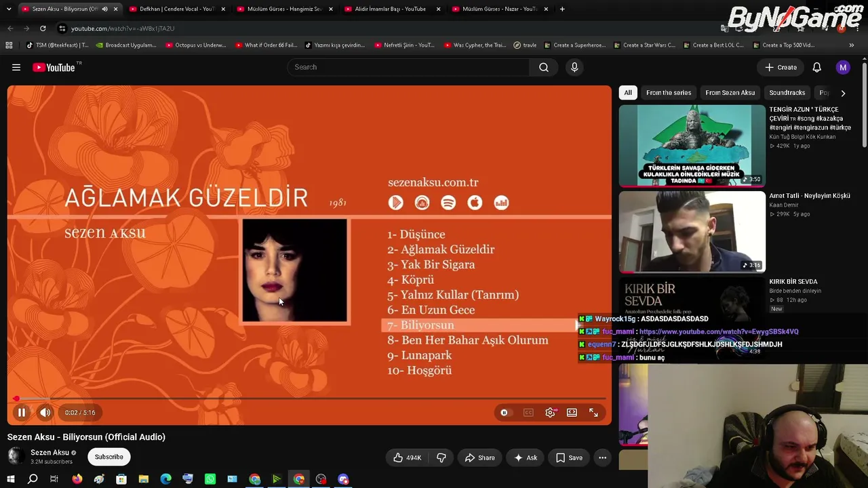Open the Amet Tatli video thumbnail
The width and height of the screenshot is (868, 488).
pyautogui.click(x=692, y=231)
